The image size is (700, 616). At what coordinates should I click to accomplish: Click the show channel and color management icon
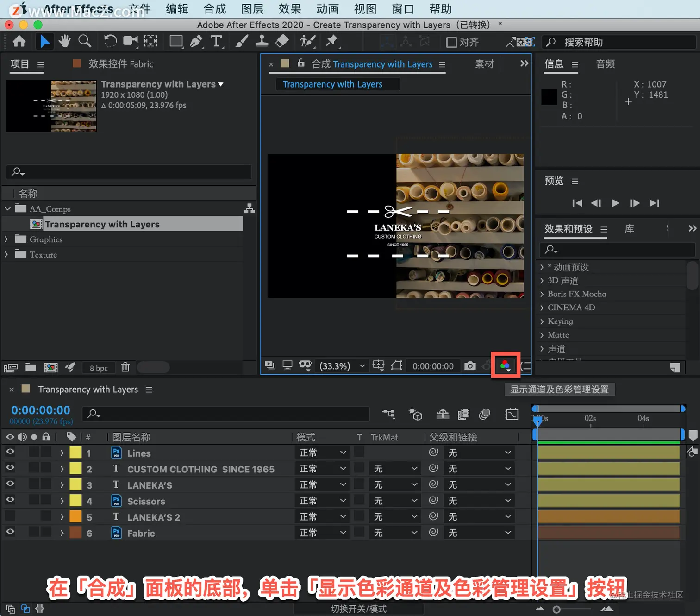[505, 366]
